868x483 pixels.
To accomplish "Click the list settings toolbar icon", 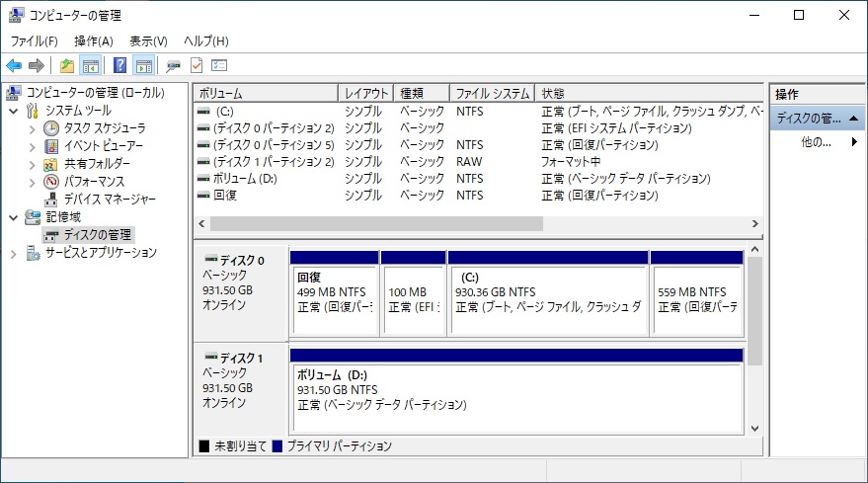I will coord(219,65).
